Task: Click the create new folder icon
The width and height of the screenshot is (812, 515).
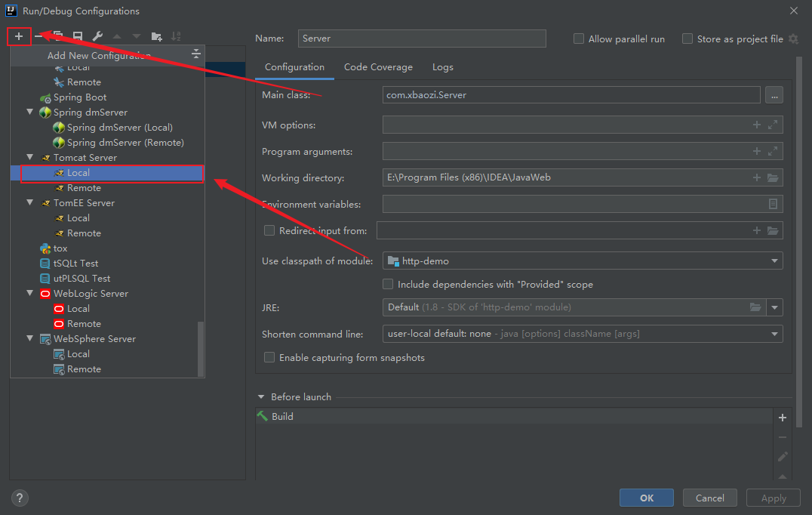Action: [156, 36]
